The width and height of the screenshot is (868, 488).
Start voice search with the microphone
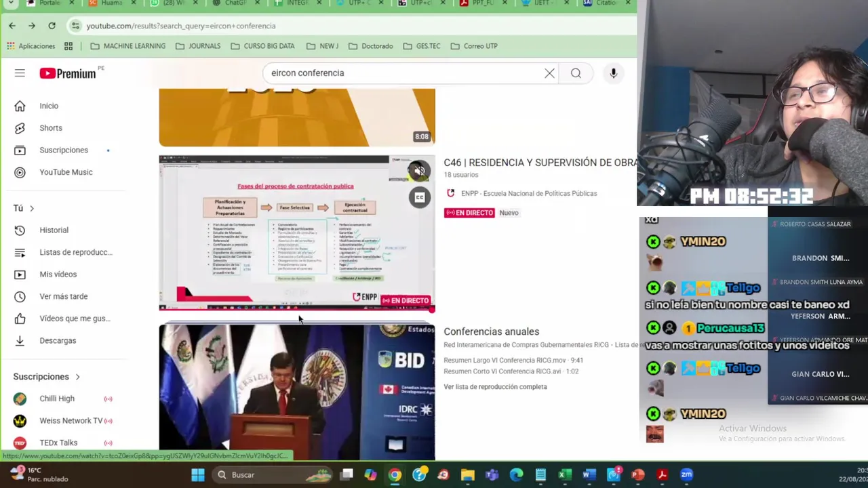click(x=613, y=73)
